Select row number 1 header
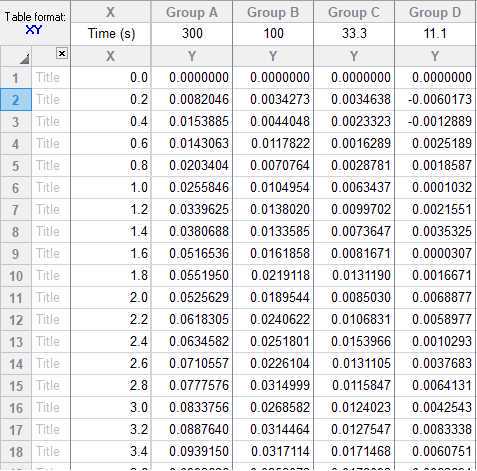477x471 pixels. pyautogui.click(x=16, y=78)
